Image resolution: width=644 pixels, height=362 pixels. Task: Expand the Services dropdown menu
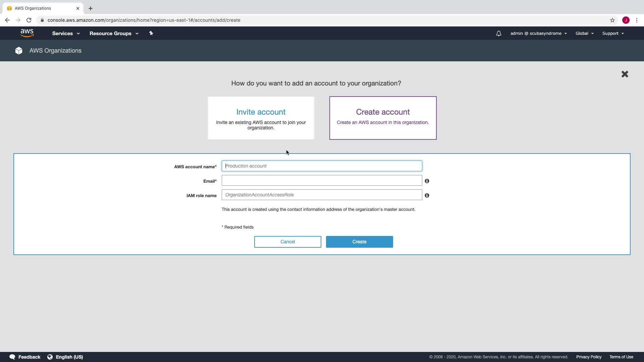(x=66, y=34)
